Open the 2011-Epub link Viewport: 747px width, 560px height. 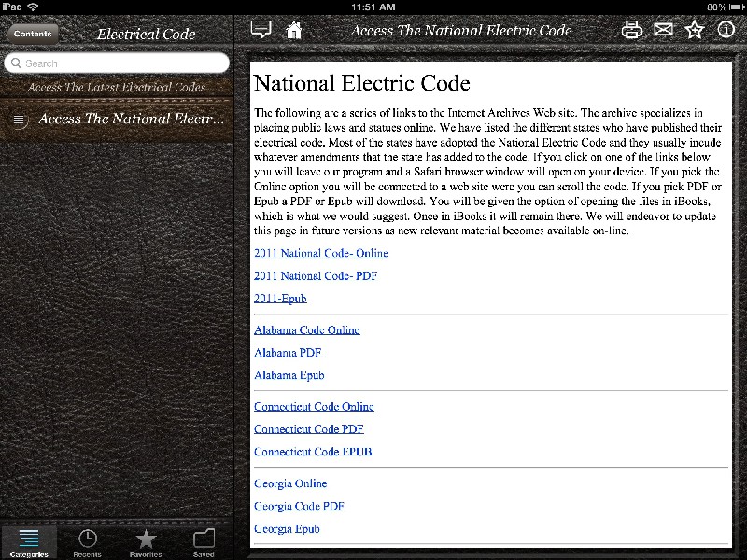coord(280,299)
